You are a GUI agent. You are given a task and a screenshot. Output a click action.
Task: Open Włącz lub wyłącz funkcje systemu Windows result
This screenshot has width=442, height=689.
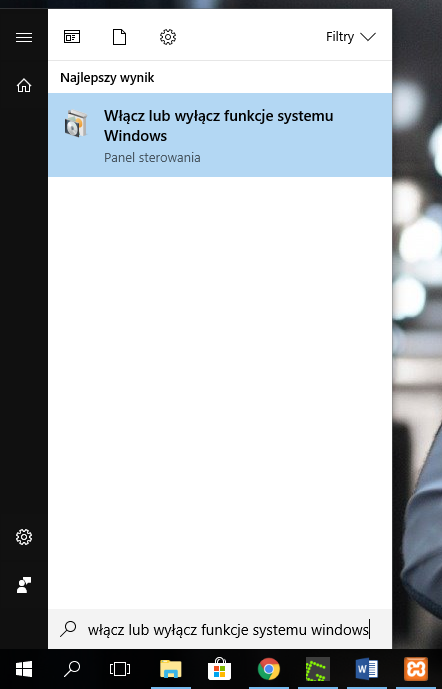tap(220, 135)
